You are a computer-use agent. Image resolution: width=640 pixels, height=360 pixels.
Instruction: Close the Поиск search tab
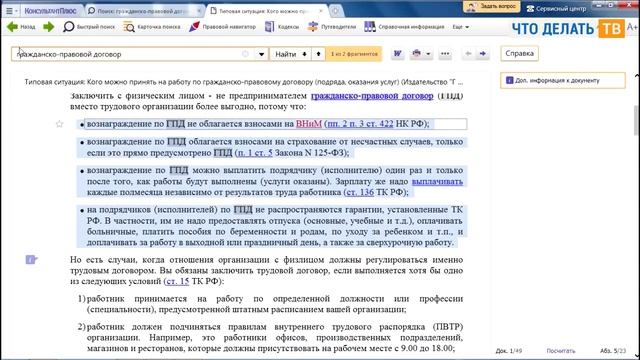pos(199,11)
